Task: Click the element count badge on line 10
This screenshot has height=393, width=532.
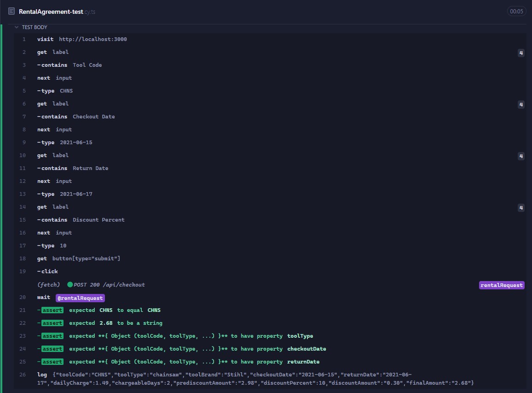Action: [521, 156]
